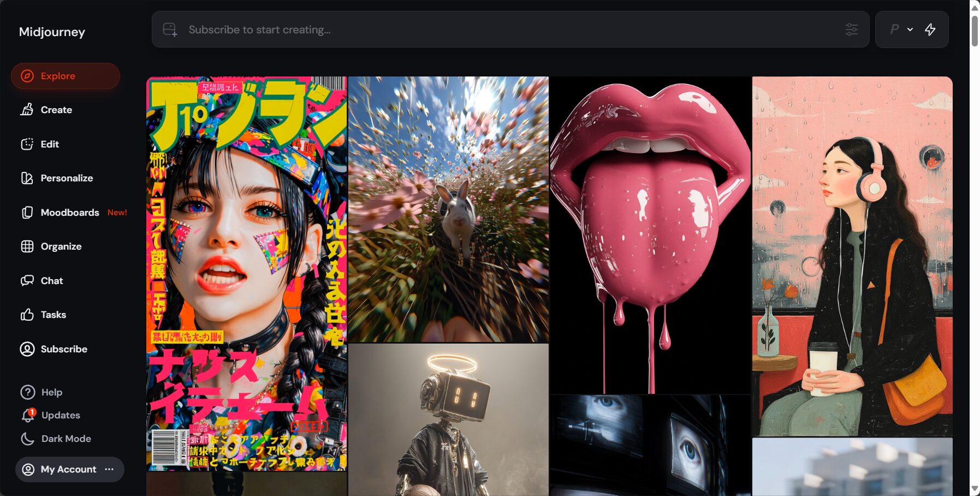
Task: Click the Create paintbrush icon
Action: (x=27, y=110)
